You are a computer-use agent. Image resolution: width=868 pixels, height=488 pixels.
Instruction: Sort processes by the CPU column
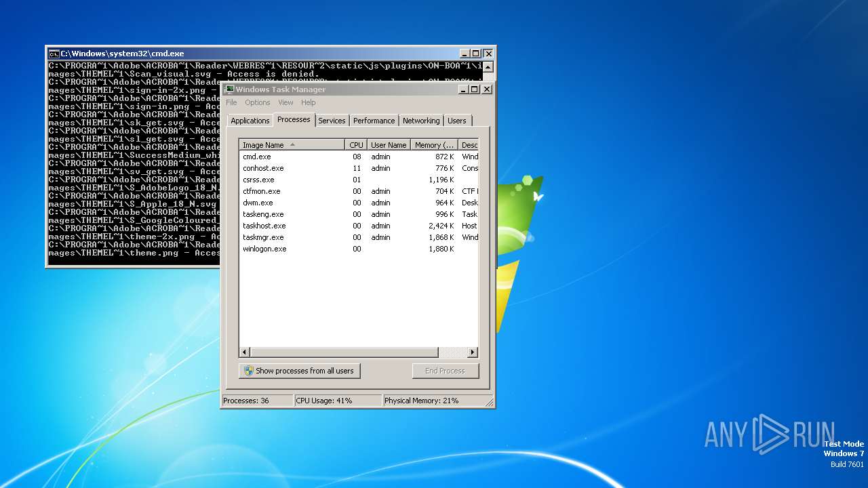(x=356, y=145)
